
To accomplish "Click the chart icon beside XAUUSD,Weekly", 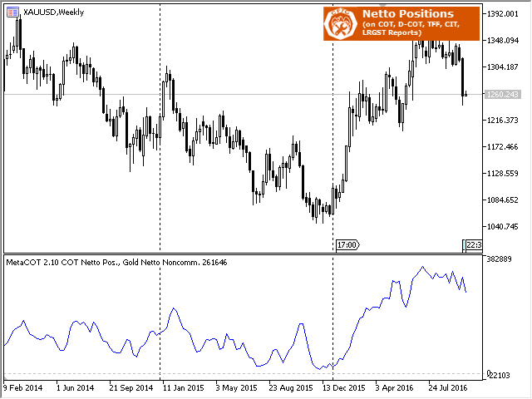I will (x=12, y=12).
